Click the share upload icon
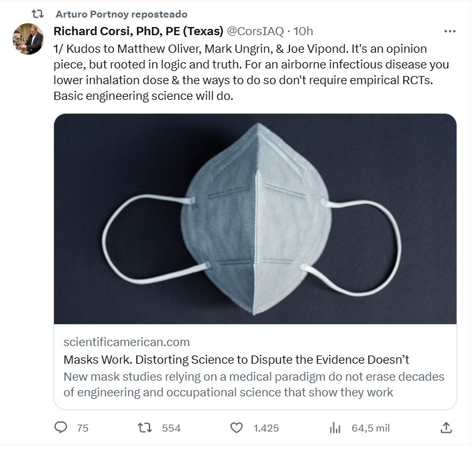Image resolution: width=476 pixels, height=451 pixels. pos(446,428)
